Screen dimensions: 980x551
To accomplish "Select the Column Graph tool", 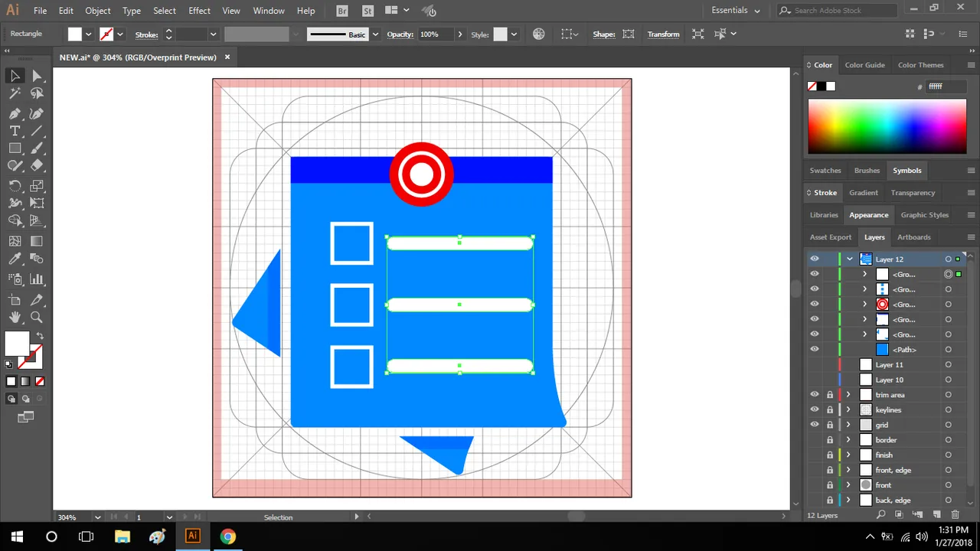I will pos(37,279).
